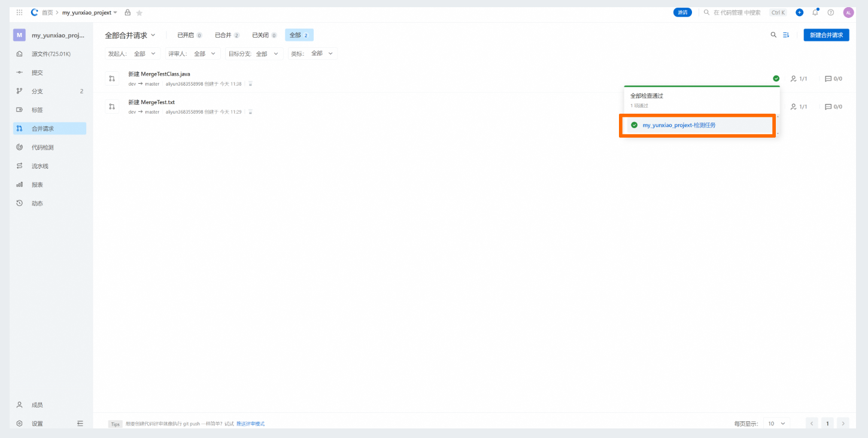
Task: Open the 评审人 filter dropdown
Action: pyautogui.click(x=192, y=54)
